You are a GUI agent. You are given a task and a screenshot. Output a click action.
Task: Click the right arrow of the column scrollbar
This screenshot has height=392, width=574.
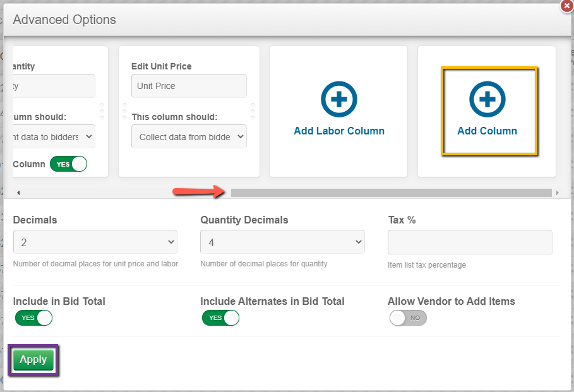(558, 192)
